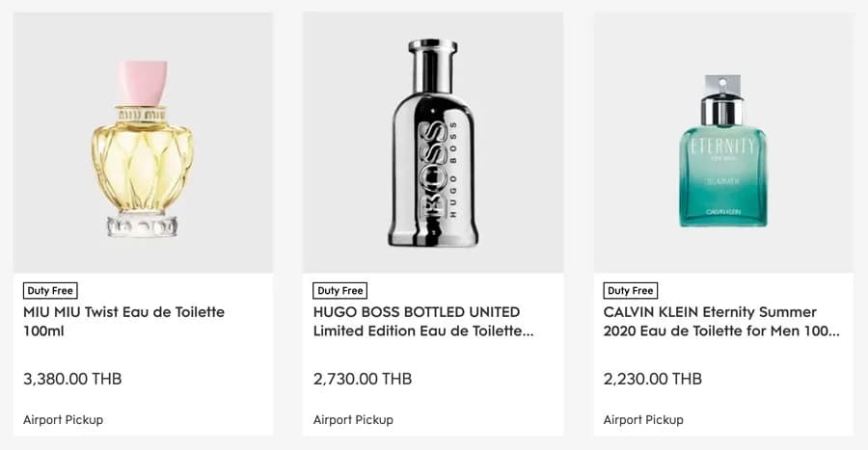Select Airport Pickup under Calvin Klein Eternity
This screenshot has height=450, width=868.
pos(643,419)
